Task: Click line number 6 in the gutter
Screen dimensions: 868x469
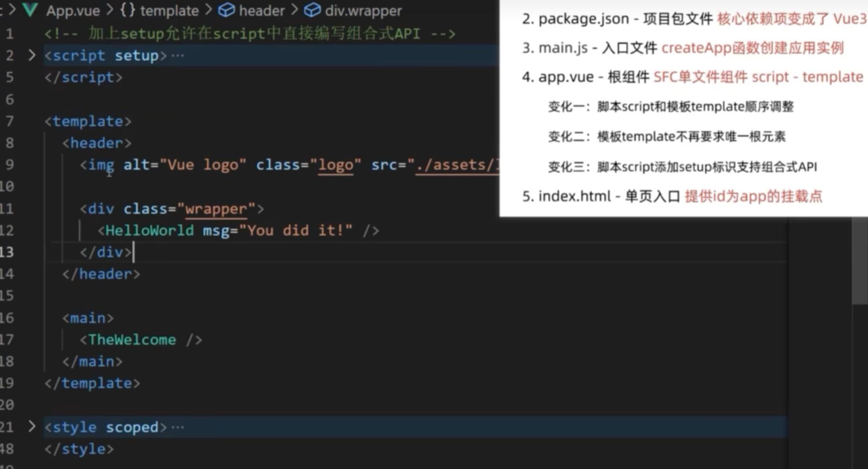Action: pyautogui.click(x=10, y=100)
